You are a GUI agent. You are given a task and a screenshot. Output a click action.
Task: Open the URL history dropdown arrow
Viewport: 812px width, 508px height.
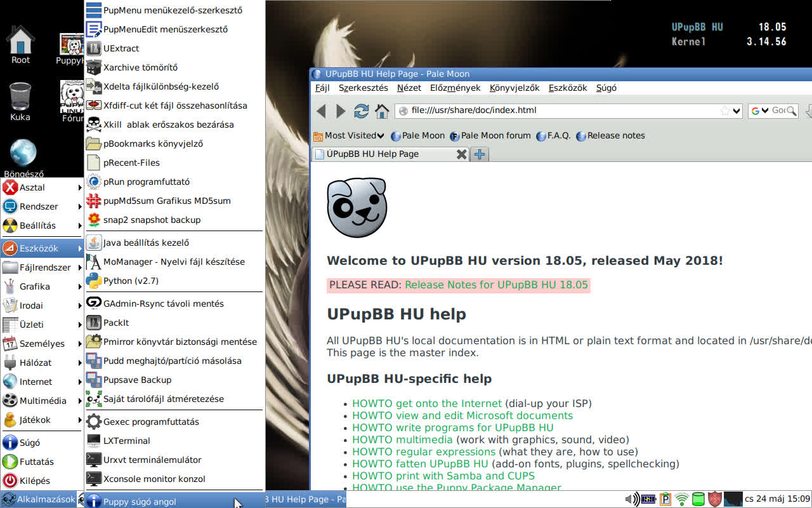[x=737, y=111]
